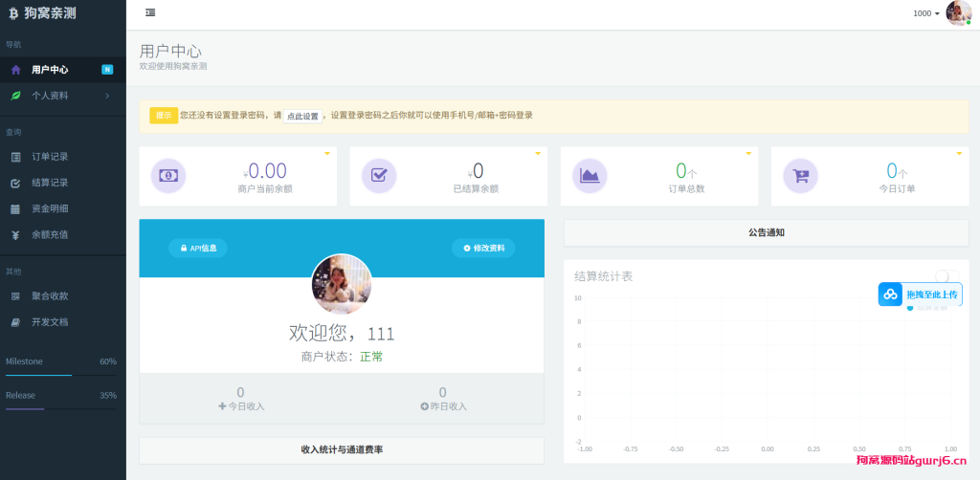Click the Release 35% progress bar
The height and width of the screenshot is (480, 980).
61,409
